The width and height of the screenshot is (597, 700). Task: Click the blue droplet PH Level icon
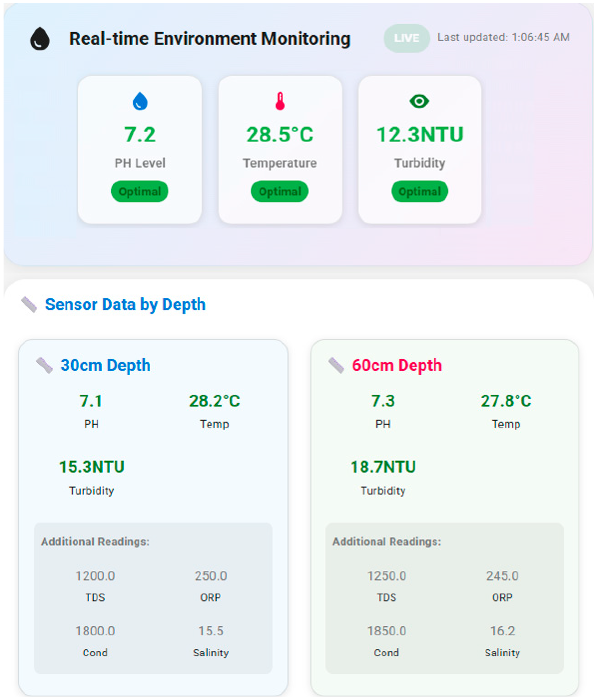coord(140,101)
